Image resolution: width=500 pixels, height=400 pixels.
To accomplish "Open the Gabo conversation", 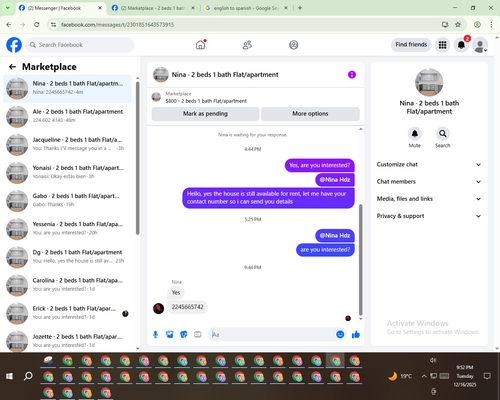I will pyautogui.click(x=67, y=201).
